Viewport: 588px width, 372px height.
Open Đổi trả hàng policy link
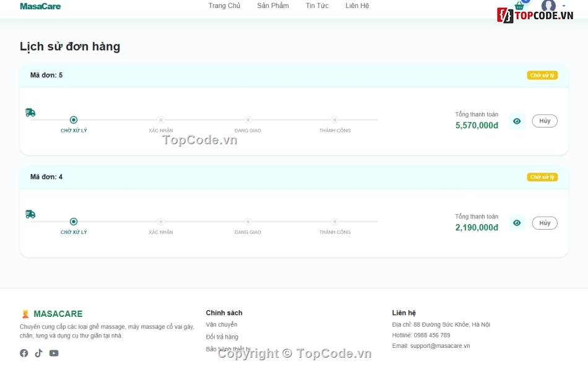point(222,337)
